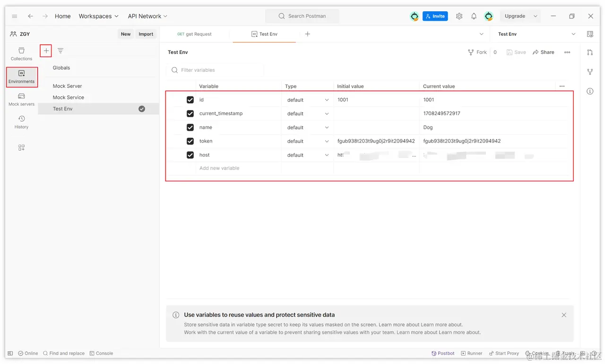The width and height of the screenshot is (605, 364).
Task: Open the Test Env environment selector
Action: click(x=536, y=34)
